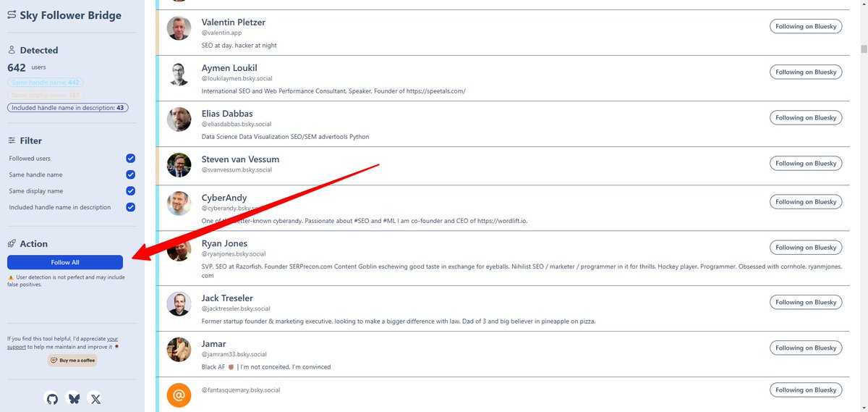Click Following on Bluesky for Ryan Jones

point(806,247)
